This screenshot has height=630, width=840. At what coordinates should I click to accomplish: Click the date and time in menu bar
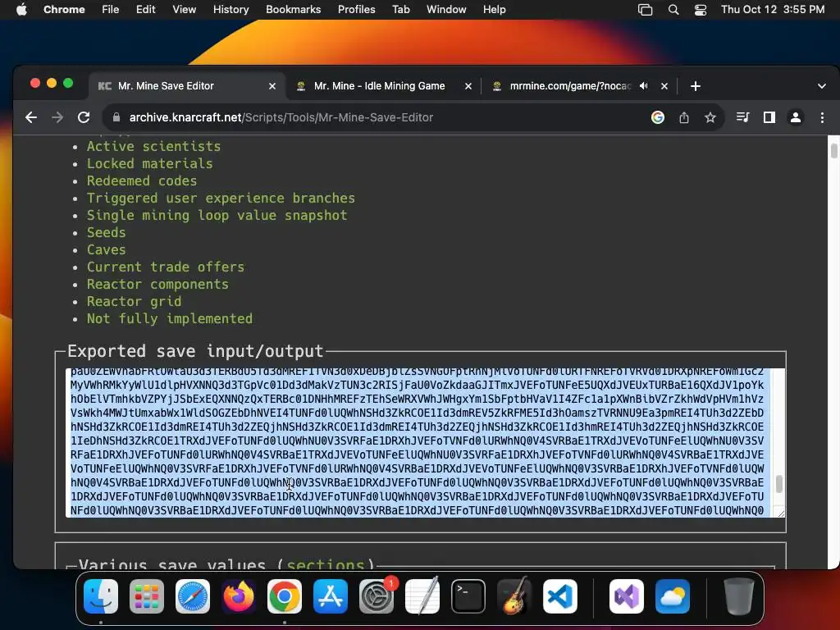click(773, 10)
